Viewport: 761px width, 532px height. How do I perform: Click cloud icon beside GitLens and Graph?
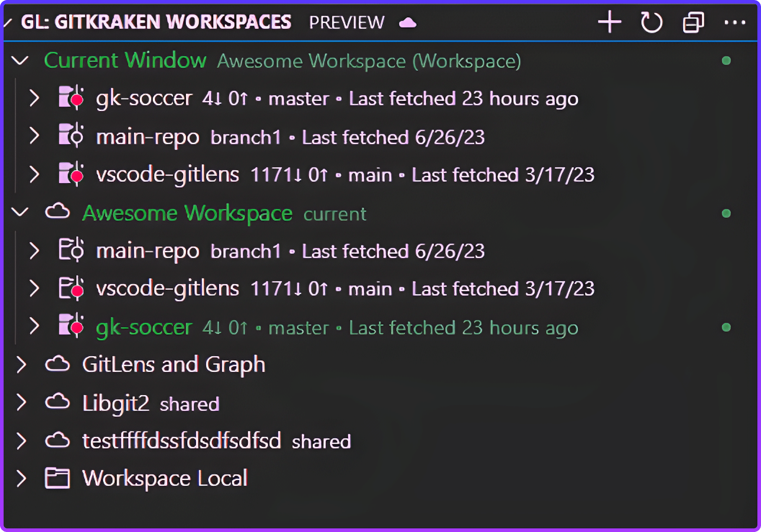(x=58, y=364)
